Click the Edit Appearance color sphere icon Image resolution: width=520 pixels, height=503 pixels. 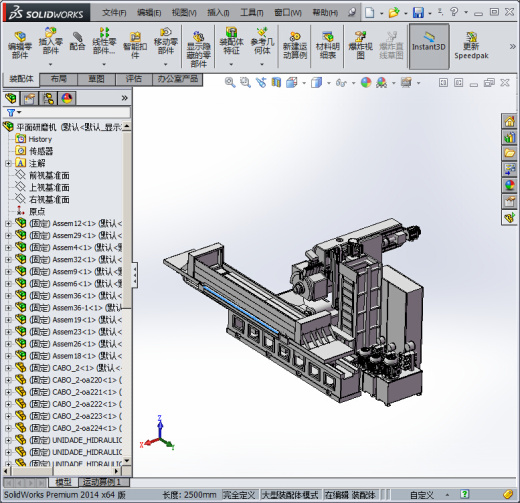(x=366, y=82)
